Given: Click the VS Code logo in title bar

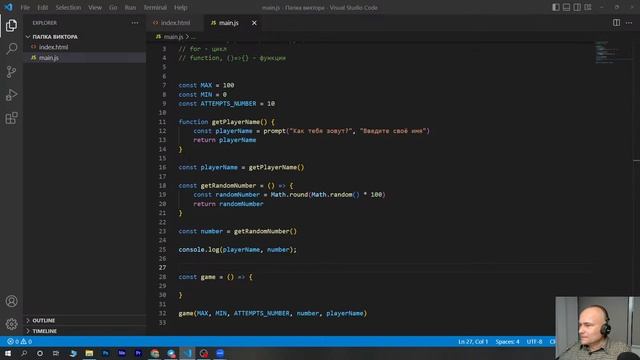Looking at the screenshot, I should click(x=9, y=7).
